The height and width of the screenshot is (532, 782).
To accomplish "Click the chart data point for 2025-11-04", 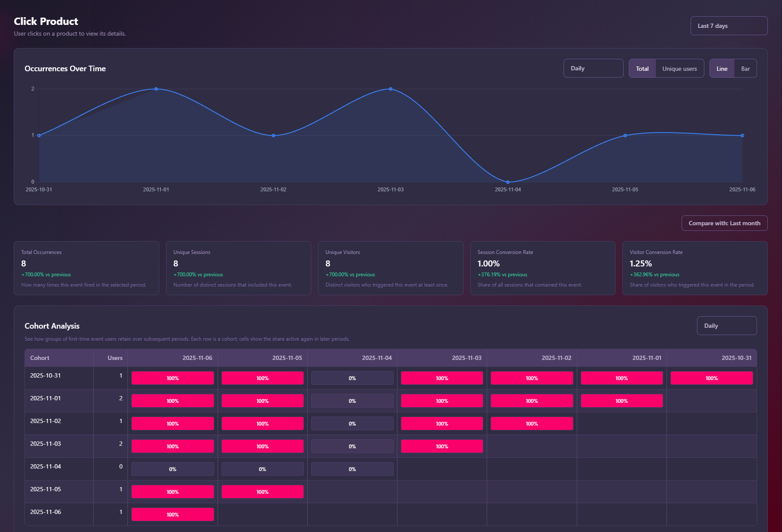I will (508, 182).
